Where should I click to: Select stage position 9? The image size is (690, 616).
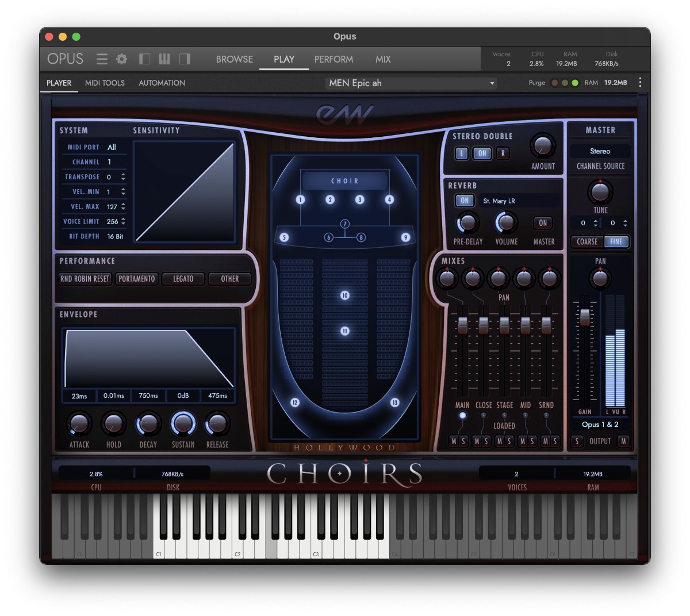click(405, 237)
